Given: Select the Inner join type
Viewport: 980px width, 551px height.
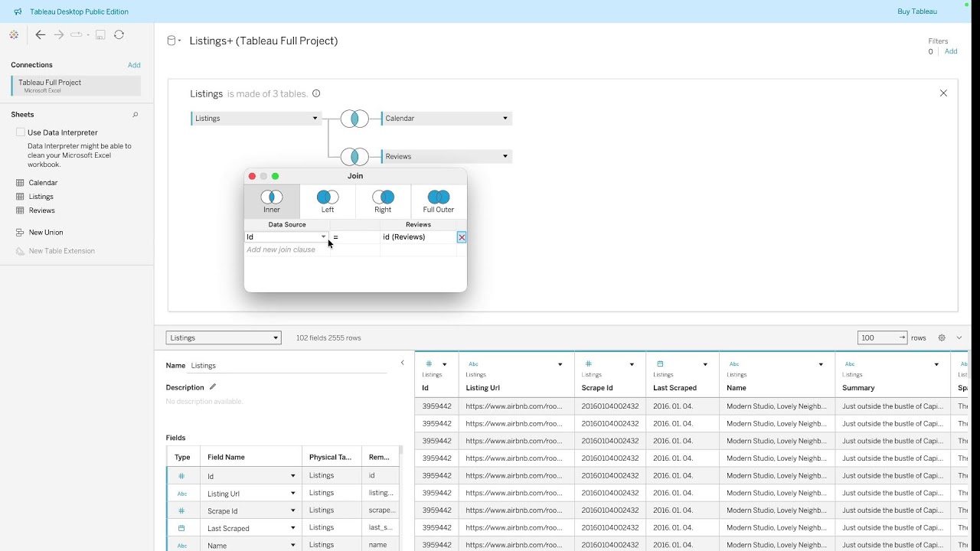Looking at the screenshot, I should pyautogui.click(x=272, y=201).
